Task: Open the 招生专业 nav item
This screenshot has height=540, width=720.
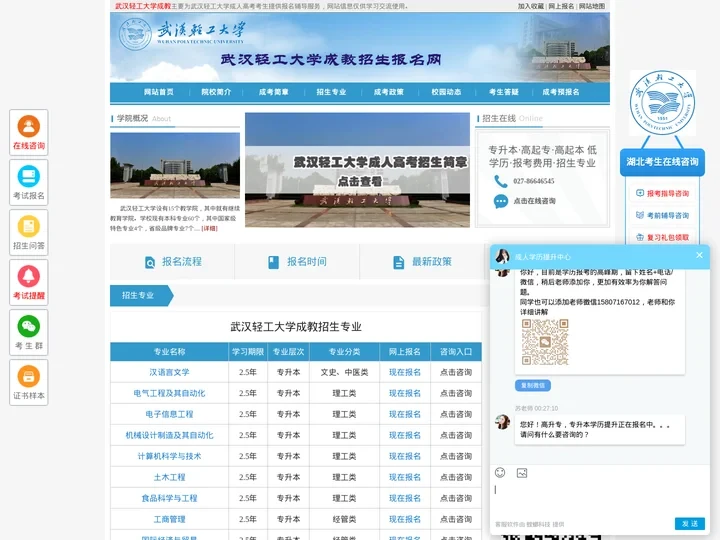Action: pyautogui.click(x=331, y=92)
